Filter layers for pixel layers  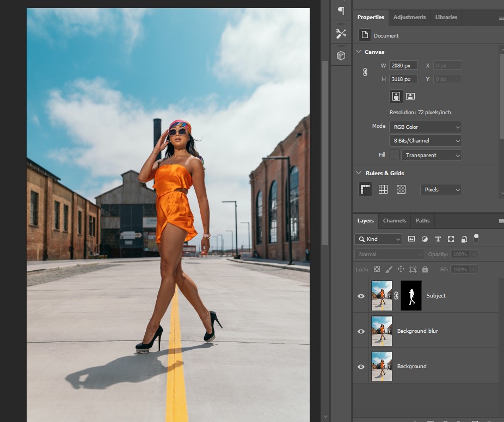point(411,239)
